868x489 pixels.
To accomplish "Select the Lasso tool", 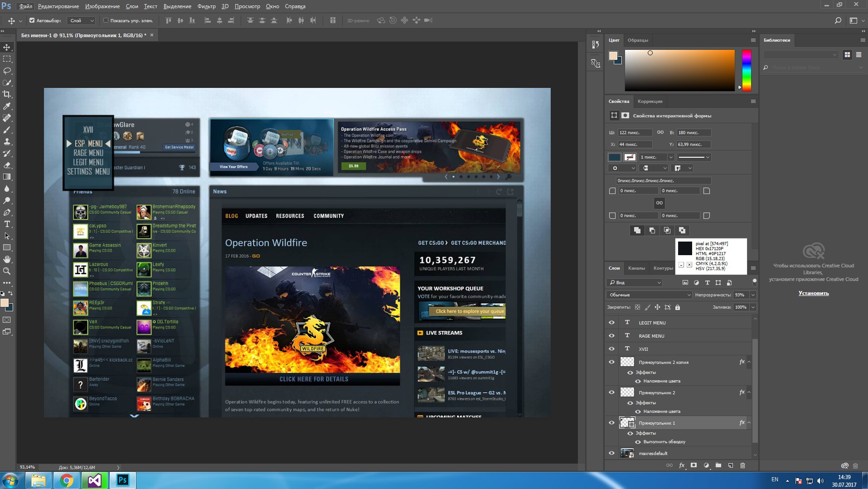I will (7, 71).
